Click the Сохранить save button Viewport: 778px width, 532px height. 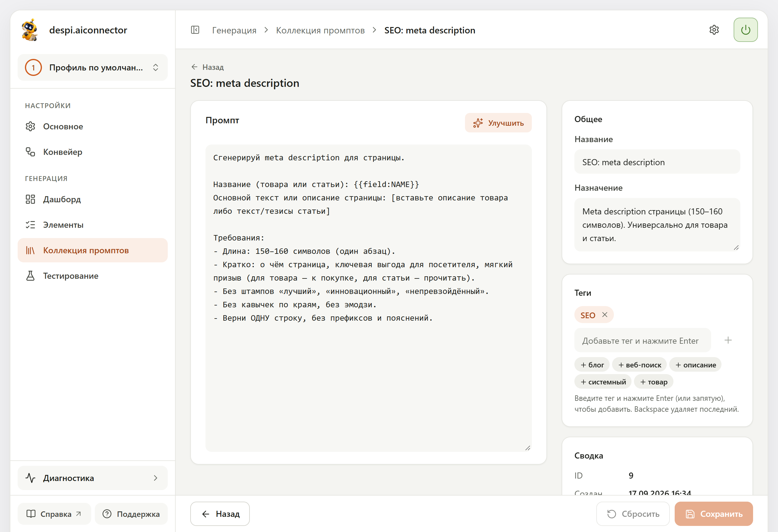click(x=713, y=514)
